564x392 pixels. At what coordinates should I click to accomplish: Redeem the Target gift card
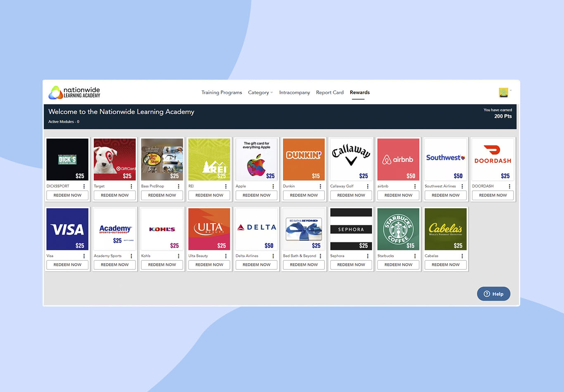(115, 195)
